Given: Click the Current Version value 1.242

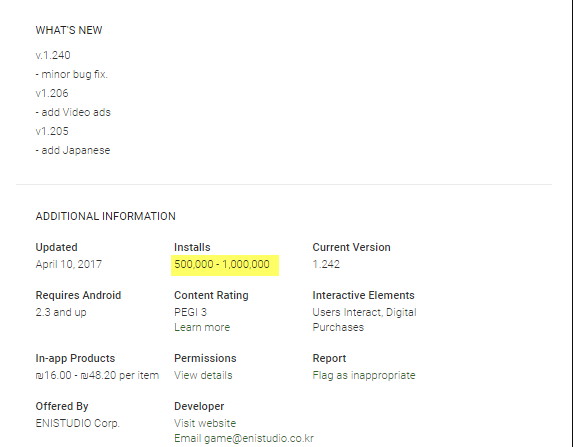Looking at the screenshot, I should pos(326,264).
